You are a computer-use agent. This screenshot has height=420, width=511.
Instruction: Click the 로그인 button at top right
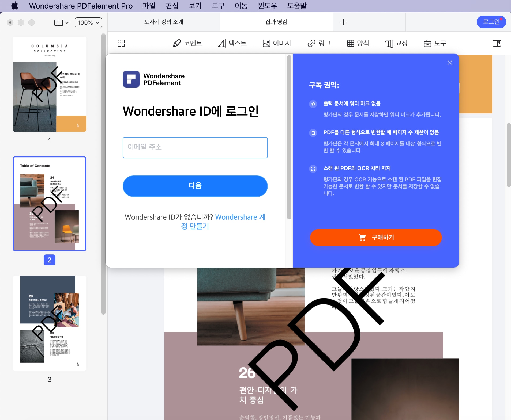[491, 22]
